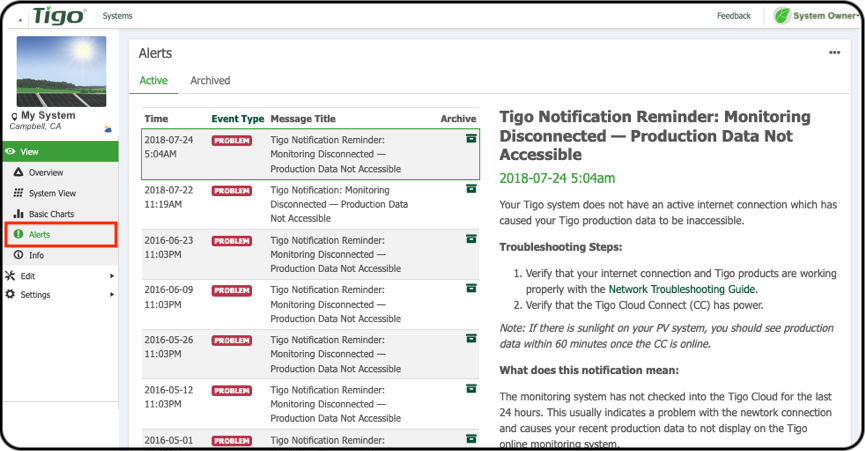865x451 pixels.
Task: Select the Active alerts tab
Action: point(153,80)
